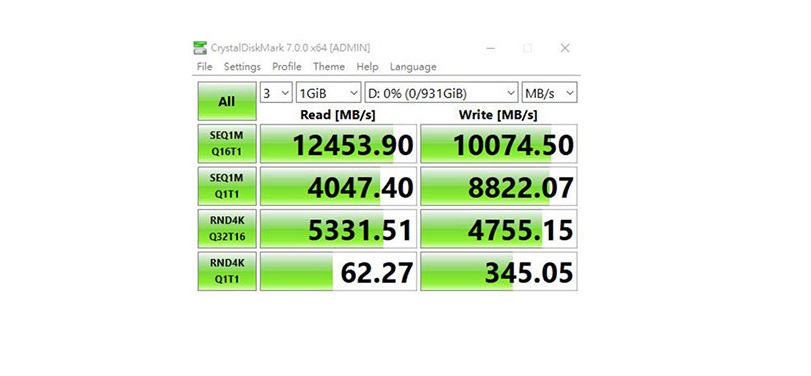Select the 4047.40 read result
This screenshot has width=811, height=376.
[x=338, y=186]
